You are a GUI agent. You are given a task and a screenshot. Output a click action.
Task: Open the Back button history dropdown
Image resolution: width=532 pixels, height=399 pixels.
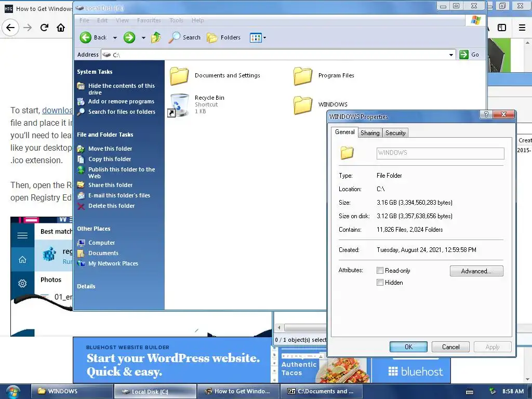[x=115, y=37]
